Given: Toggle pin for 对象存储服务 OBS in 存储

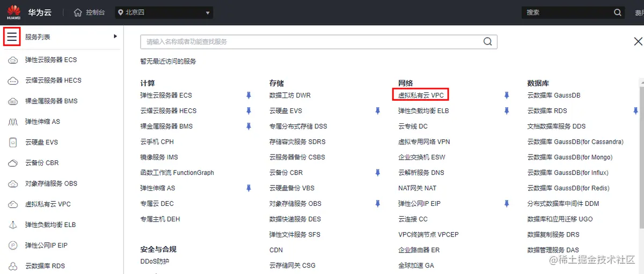Looking at the screenshot, I should pos(378,204).
